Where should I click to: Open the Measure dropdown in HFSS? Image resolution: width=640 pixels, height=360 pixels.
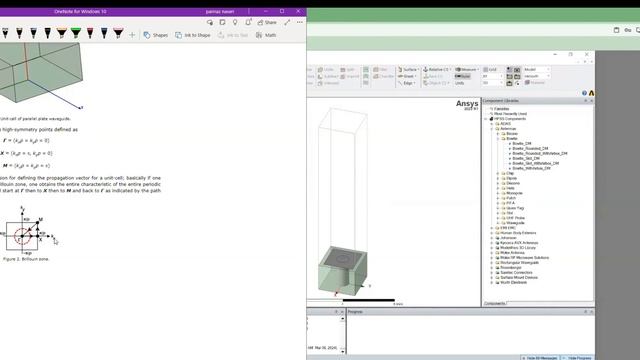point(467,69)
